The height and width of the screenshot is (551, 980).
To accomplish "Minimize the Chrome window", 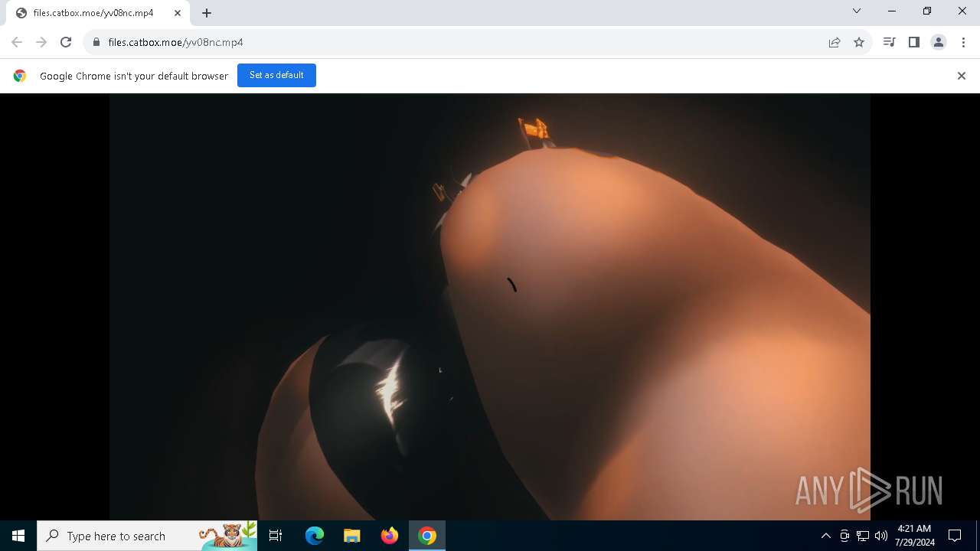I will click(x=892, y=11).
